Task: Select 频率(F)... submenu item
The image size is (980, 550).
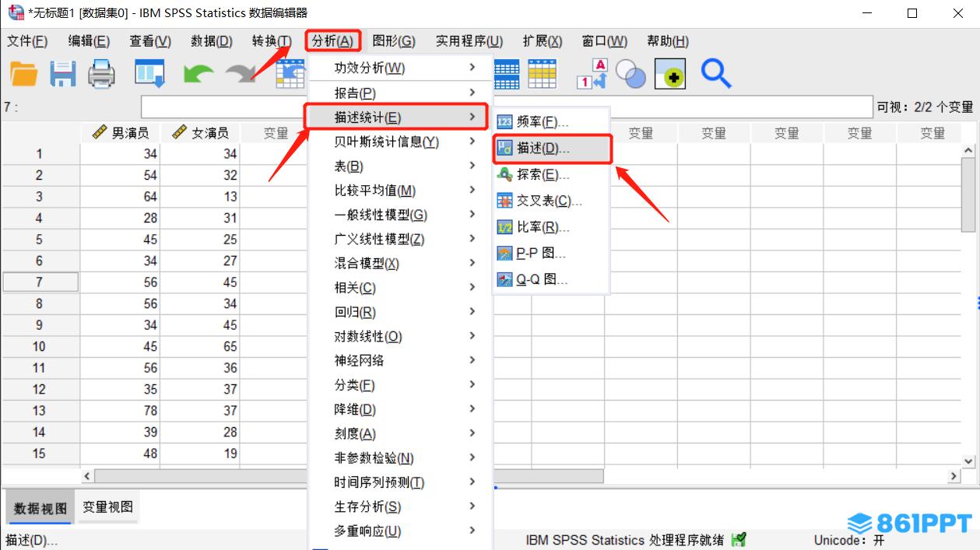Action: click(551, 122)
